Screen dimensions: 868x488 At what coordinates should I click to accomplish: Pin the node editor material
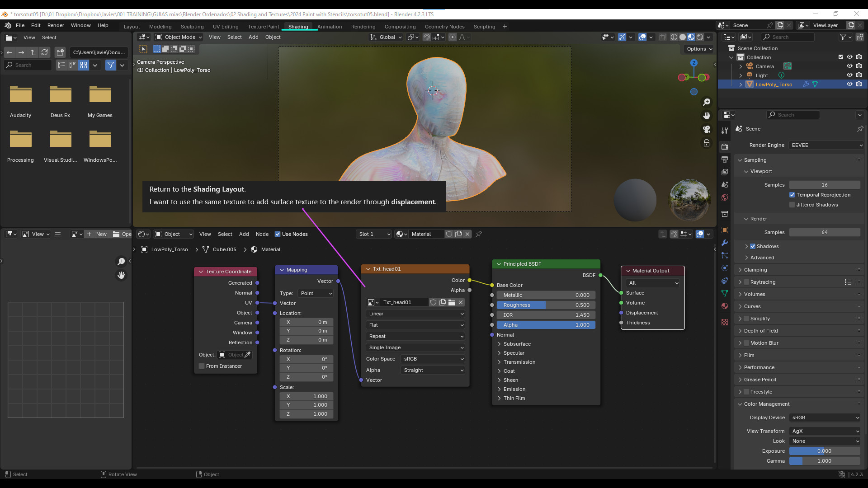pyautogui.click(x=479, y=234)
